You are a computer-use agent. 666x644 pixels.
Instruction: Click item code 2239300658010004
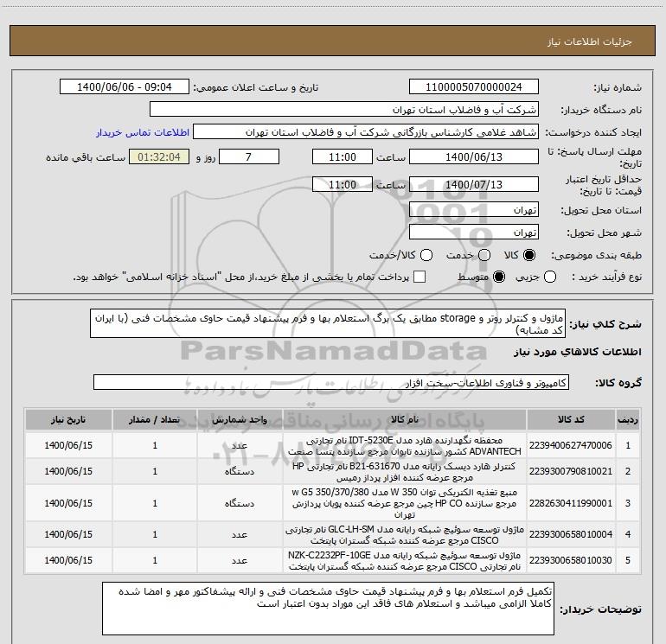571,534
